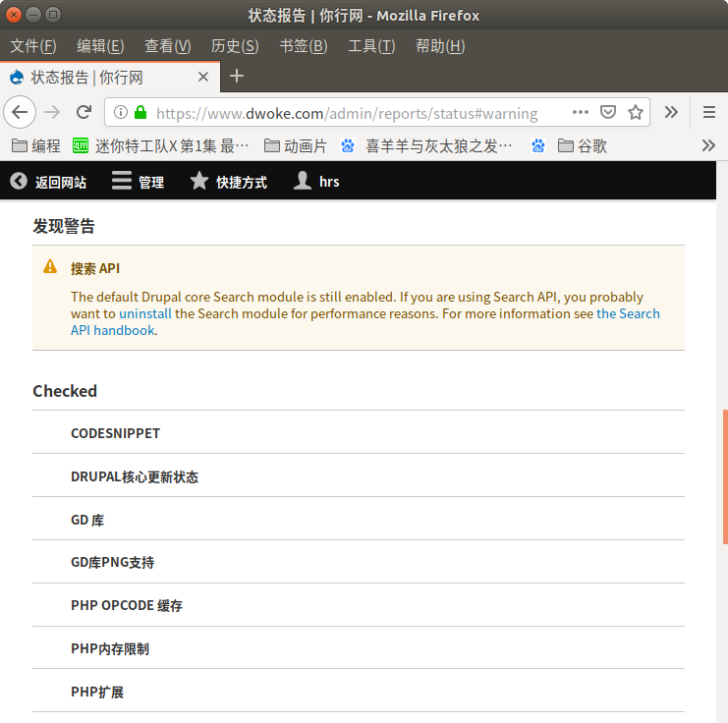Open 编程 bookmarks folder
The width and height of the screenshot is (728, 723).
tap(36, 145)
